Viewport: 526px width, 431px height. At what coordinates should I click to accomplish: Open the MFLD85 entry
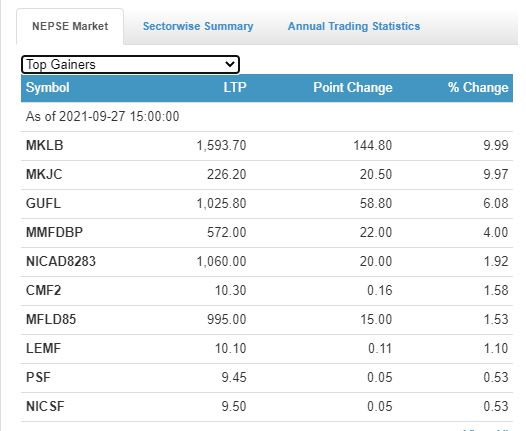point(51,319)
